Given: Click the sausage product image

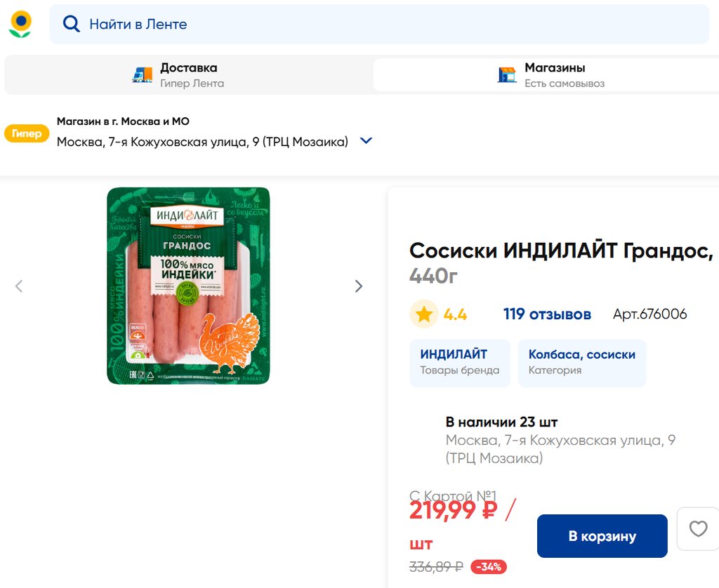Looking at the screenshot, I should tap(188, 286).
